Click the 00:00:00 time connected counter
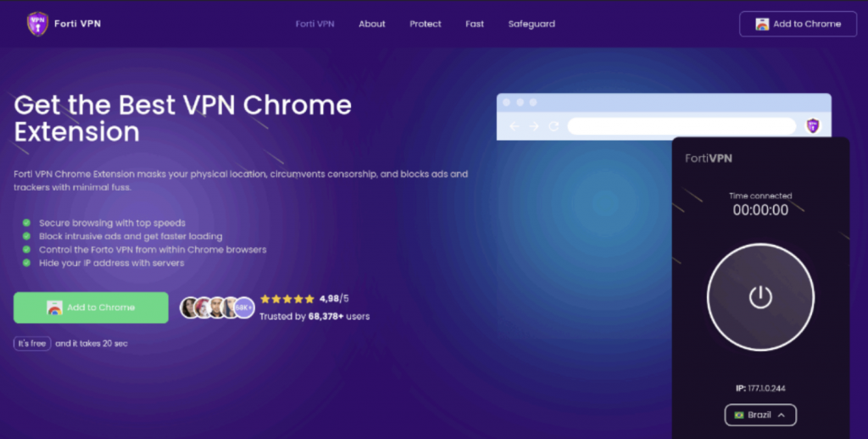Screen dimensions: 868x439 click(760, 210)
